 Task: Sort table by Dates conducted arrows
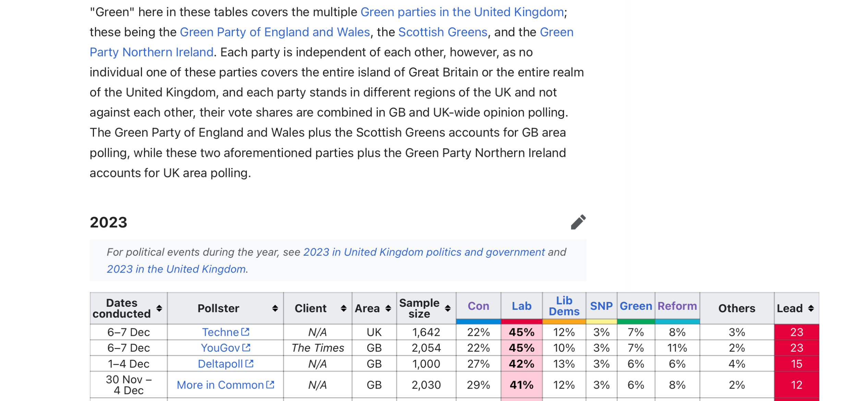[159, 308]
